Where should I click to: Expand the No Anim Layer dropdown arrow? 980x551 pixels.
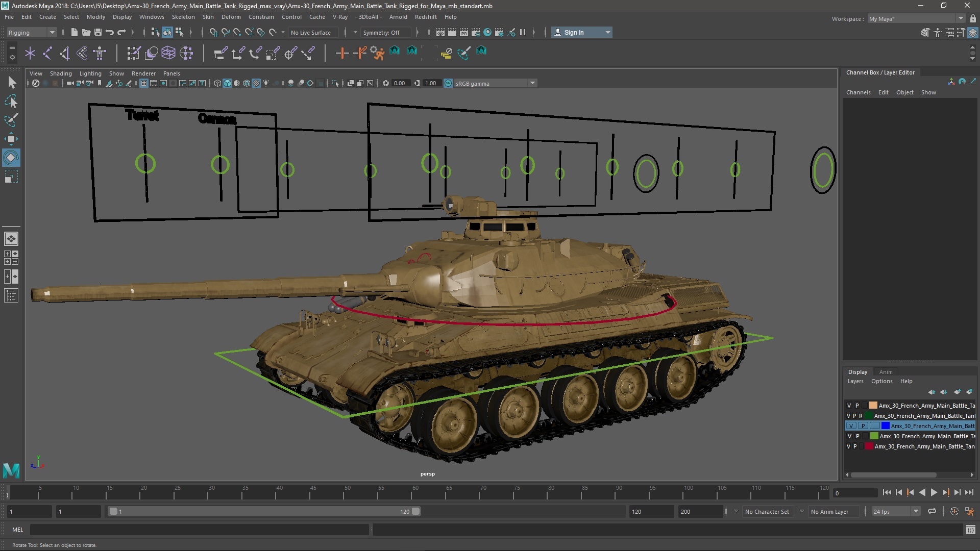pyautogui.click(x=802, y=511)
